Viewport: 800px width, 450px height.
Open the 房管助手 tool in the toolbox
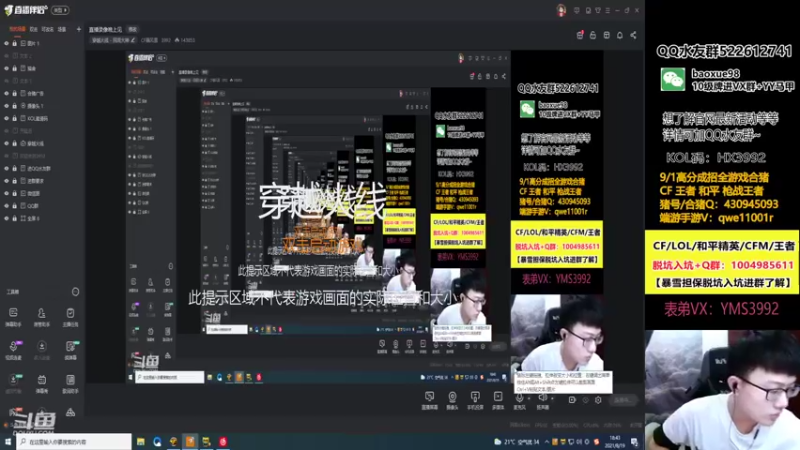tap(41, 316)
